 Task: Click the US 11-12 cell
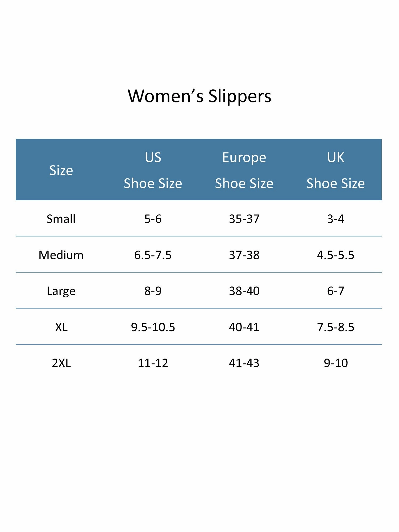[153, 363]
